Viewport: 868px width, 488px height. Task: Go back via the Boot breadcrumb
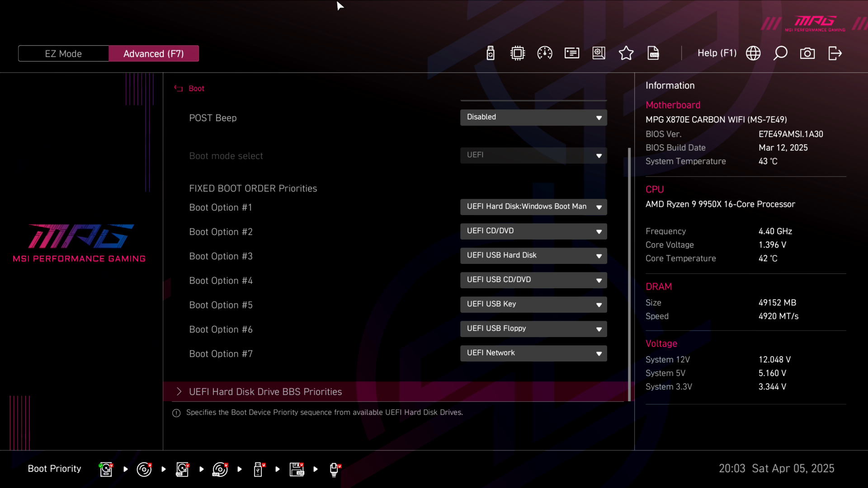coord(196,89)
